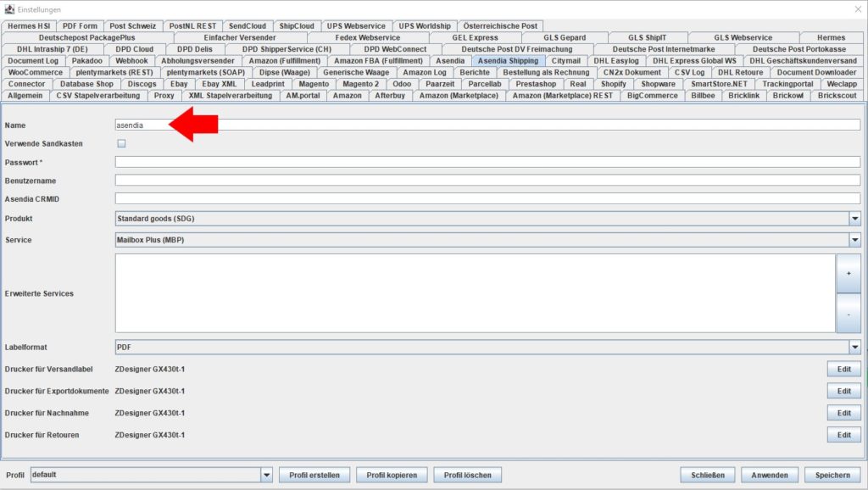Screen dimensions: 868x490
Task: Click Profil kopieren button
Action: tap(392, 475)
